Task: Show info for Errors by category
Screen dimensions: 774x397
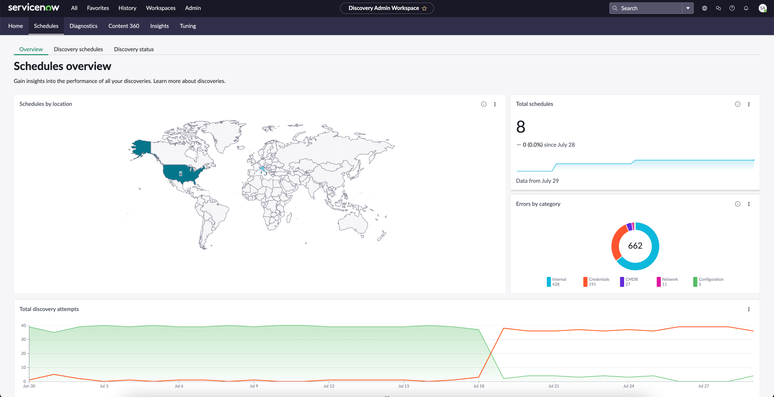Action: coord(737,204)
